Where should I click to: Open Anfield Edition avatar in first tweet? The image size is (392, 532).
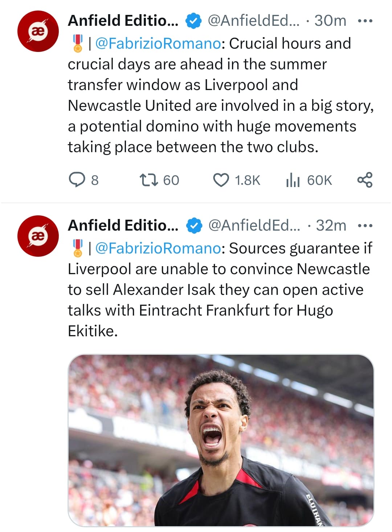point(38,31)
